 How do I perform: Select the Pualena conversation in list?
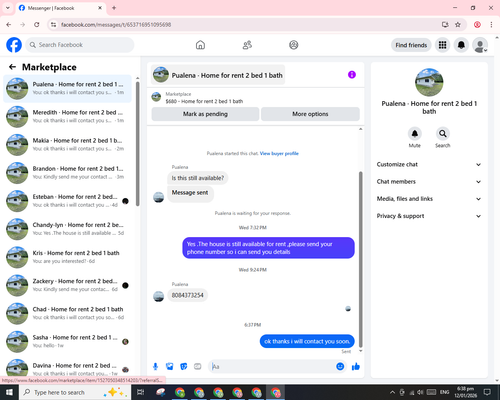(67, 89)
